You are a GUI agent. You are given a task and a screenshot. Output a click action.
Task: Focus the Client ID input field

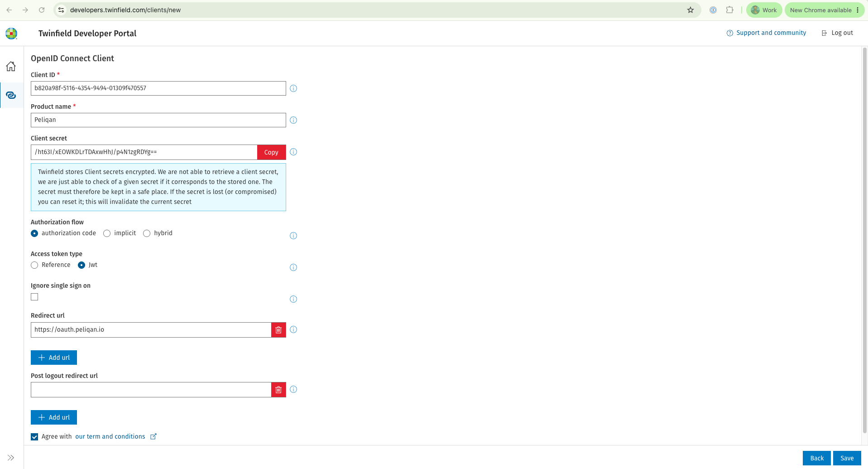pos(158,88)
